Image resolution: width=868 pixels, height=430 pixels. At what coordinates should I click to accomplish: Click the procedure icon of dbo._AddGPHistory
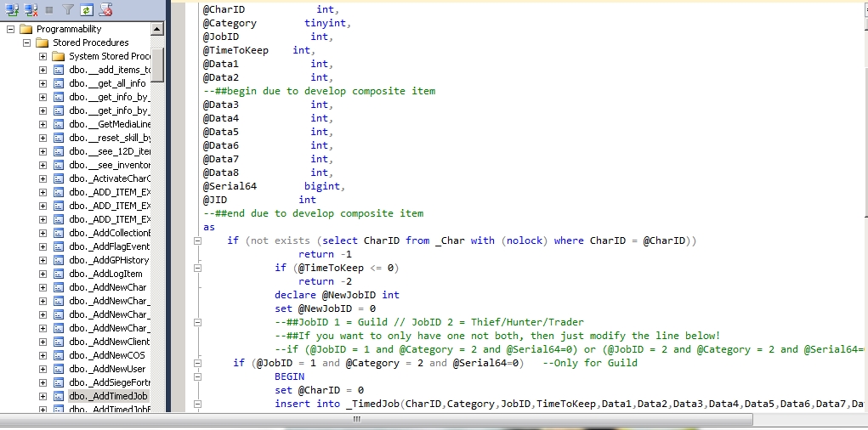click(58, 260)
